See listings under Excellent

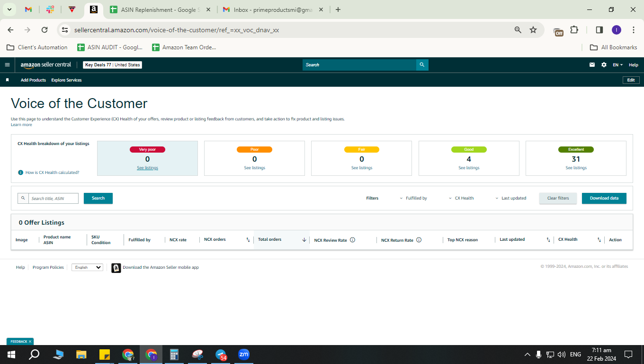click(576, 168)
